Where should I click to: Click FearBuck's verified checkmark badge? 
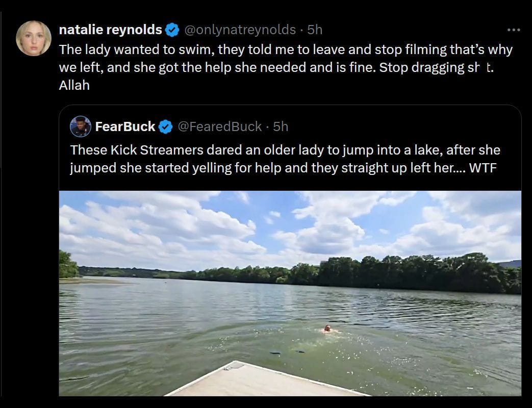166,126
